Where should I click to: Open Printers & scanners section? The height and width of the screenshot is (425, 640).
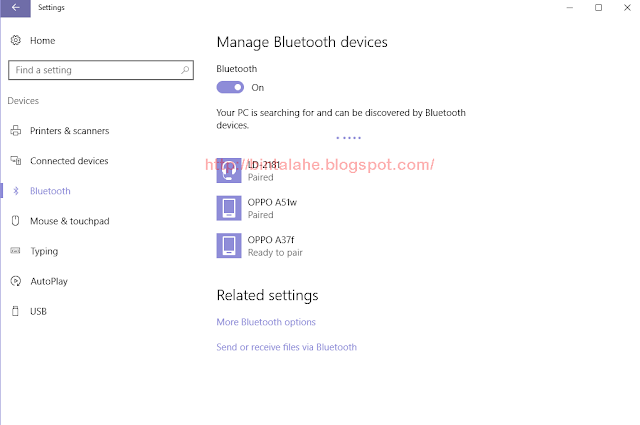point(69,131)
